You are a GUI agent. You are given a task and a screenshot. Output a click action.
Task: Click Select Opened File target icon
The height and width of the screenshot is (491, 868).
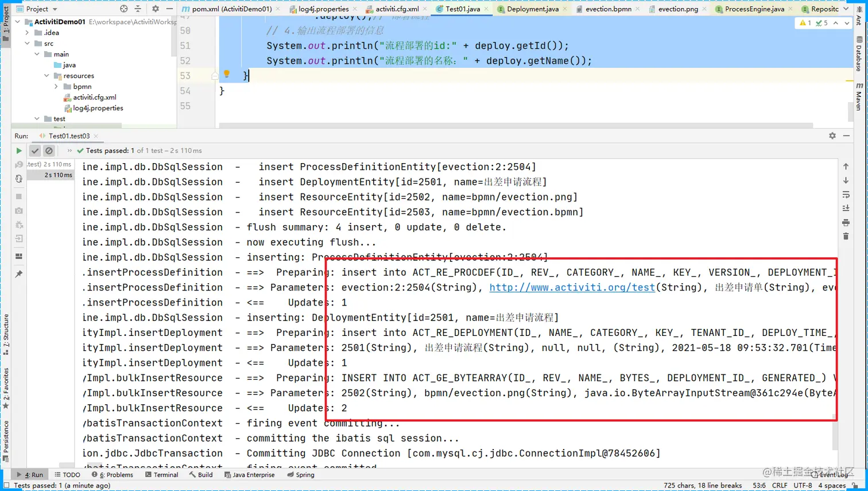point(124,9)
